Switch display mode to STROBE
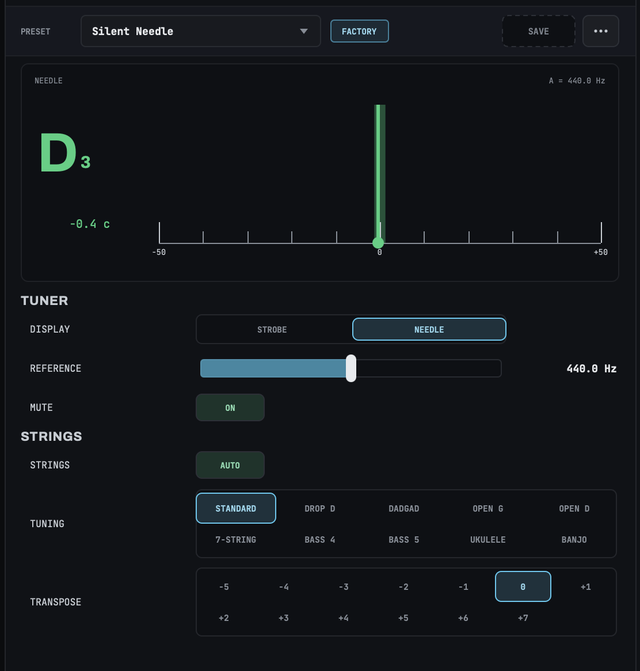 (x=272, y=330)
